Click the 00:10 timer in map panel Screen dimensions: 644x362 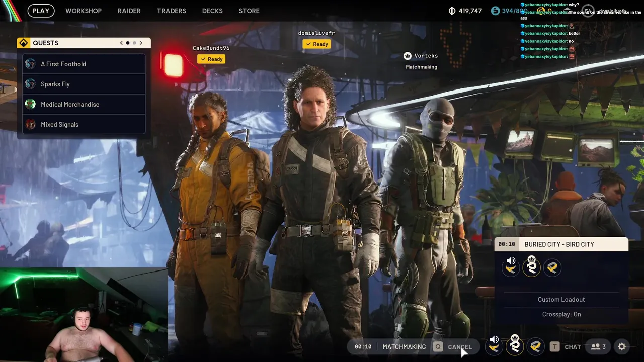click(507, 244)
